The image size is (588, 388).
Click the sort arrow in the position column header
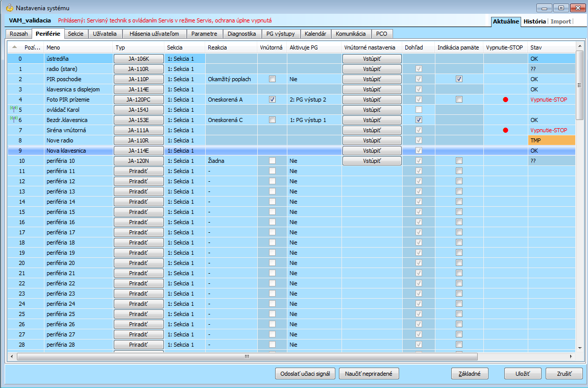pos(15,47)
